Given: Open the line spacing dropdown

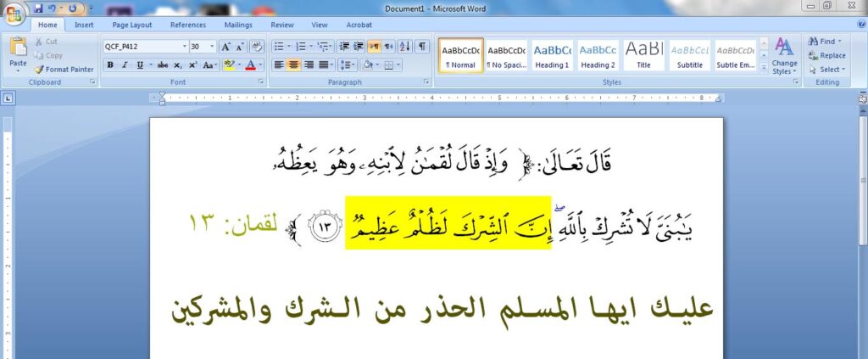Looking at the screenshot, I should pyautogui.click(x=347, y=65).
